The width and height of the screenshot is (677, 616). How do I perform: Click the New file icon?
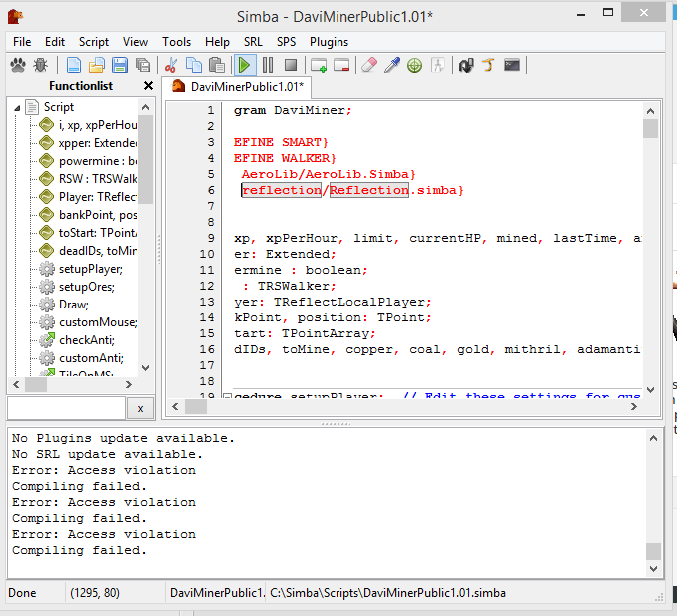[74, 65]
